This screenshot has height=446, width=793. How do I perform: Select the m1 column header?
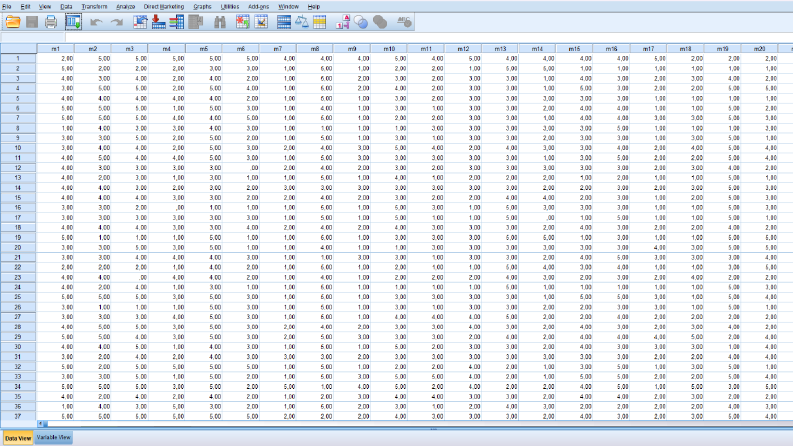56,49
